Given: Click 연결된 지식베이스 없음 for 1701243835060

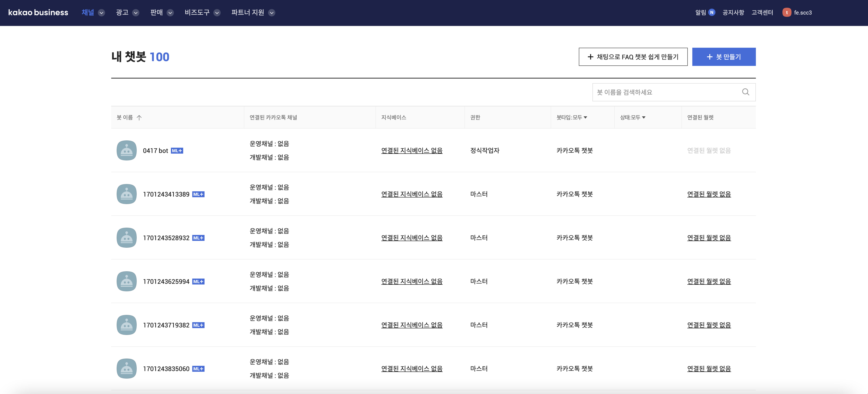Looking at the screenshot, I should pyautogui.click(x=412, y=369).
